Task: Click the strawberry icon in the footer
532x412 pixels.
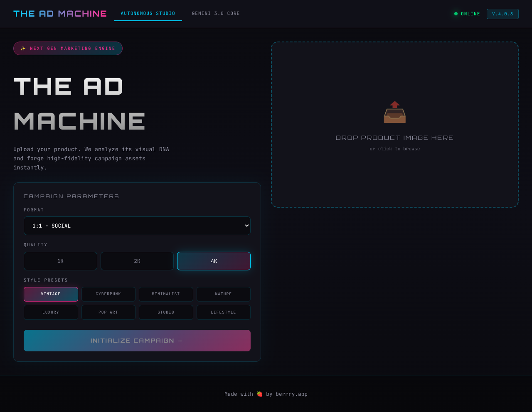Action: (259, 394)
